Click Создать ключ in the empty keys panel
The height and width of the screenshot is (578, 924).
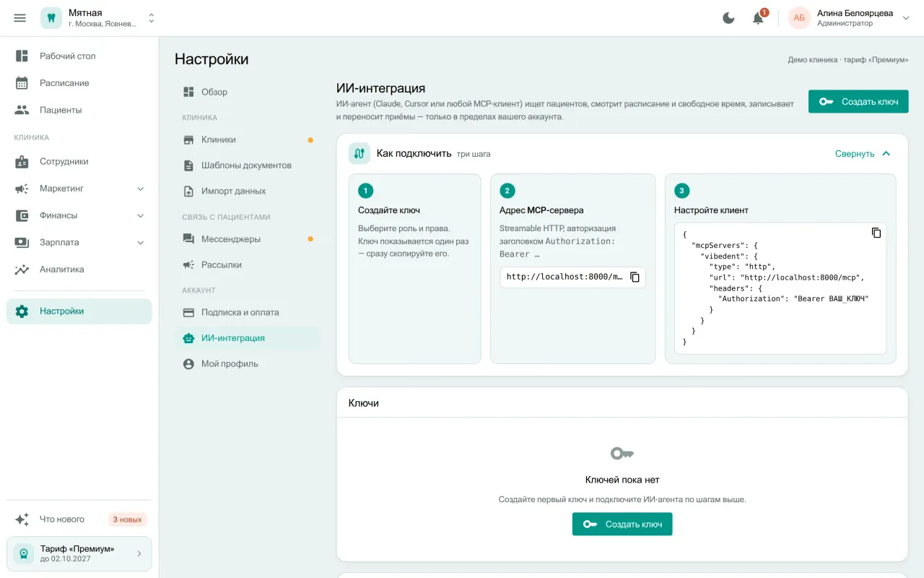(x=622, y=525)
